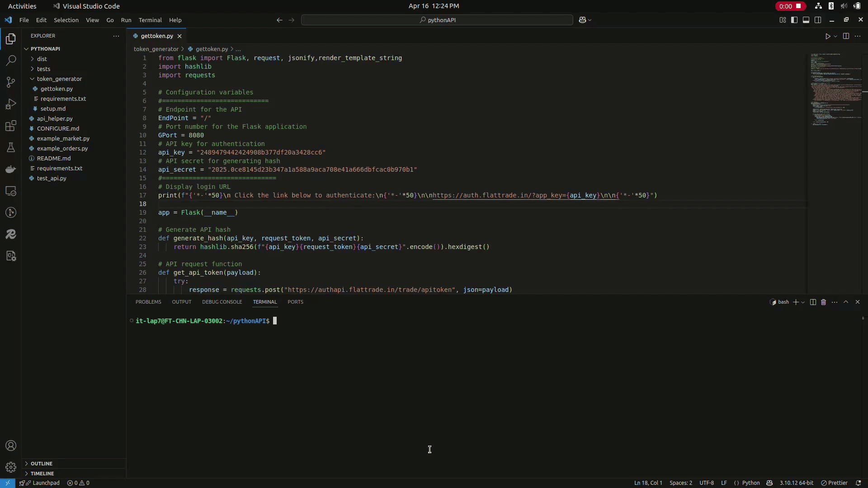Viewport: 868px width, 488px height.
Task: Go back with the left arrow
Action: (279, 20)
